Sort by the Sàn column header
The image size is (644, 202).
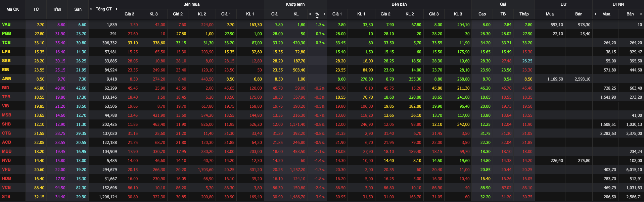point(78,9)
